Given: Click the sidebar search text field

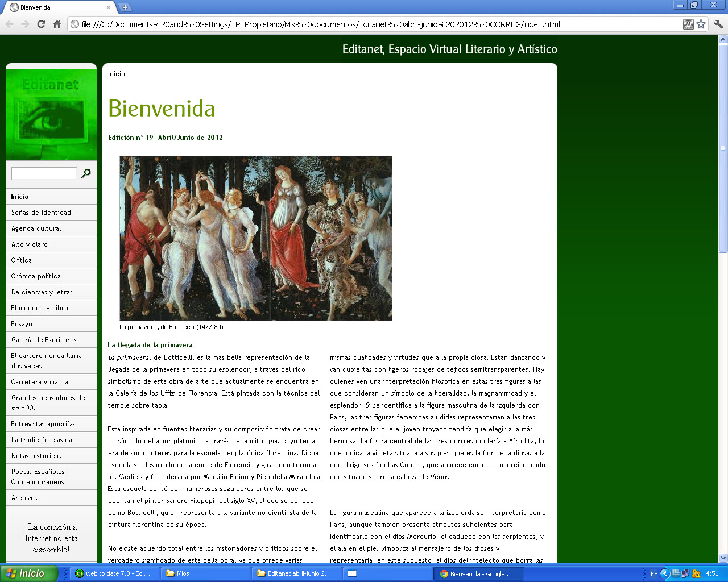Looking at the screenshot, I should (44, 173).
